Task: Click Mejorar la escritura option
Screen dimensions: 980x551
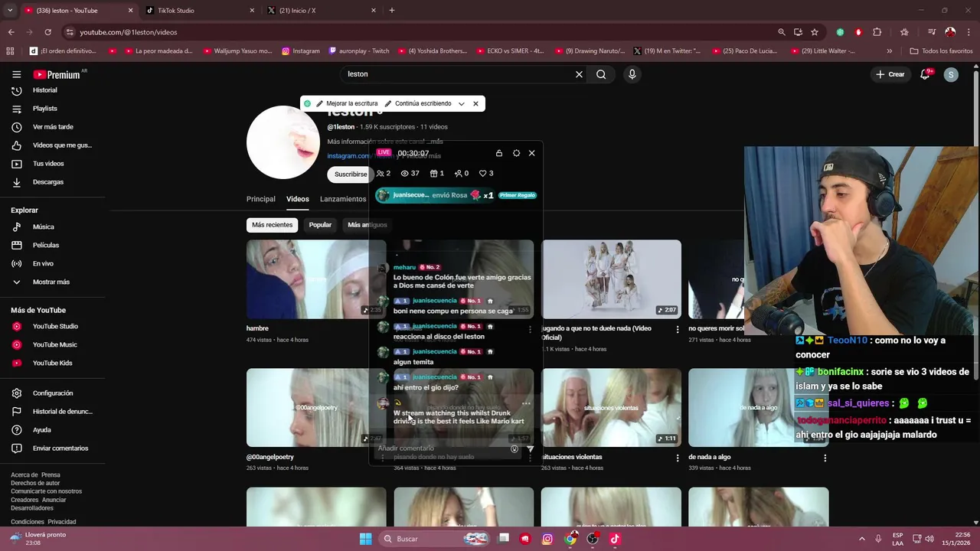Action: [x=347, y=103]
